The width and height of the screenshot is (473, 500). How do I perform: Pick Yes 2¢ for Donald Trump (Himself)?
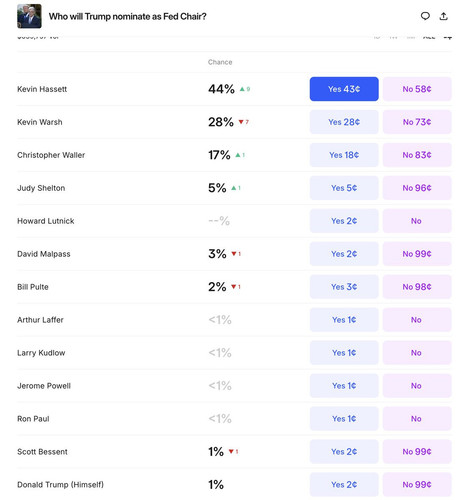coord(344,485)
